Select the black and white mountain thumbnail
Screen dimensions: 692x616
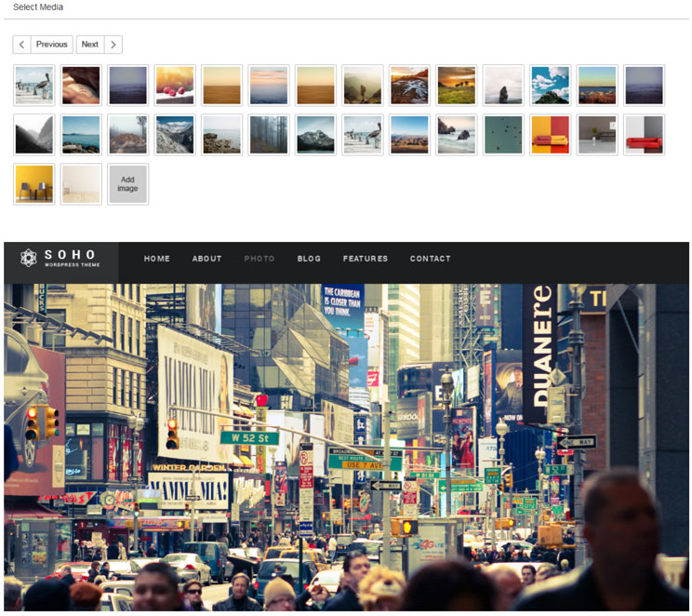[34, 135]
